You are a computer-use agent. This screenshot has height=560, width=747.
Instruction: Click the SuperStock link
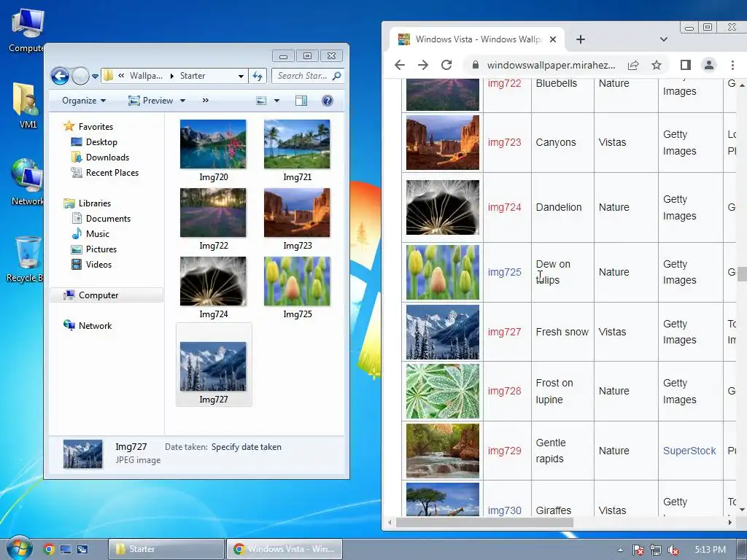(689, 451)
